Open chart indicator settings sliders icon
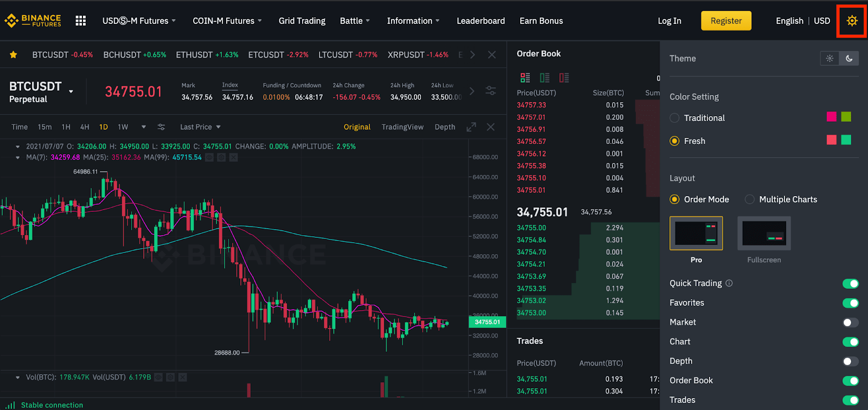 161,127
